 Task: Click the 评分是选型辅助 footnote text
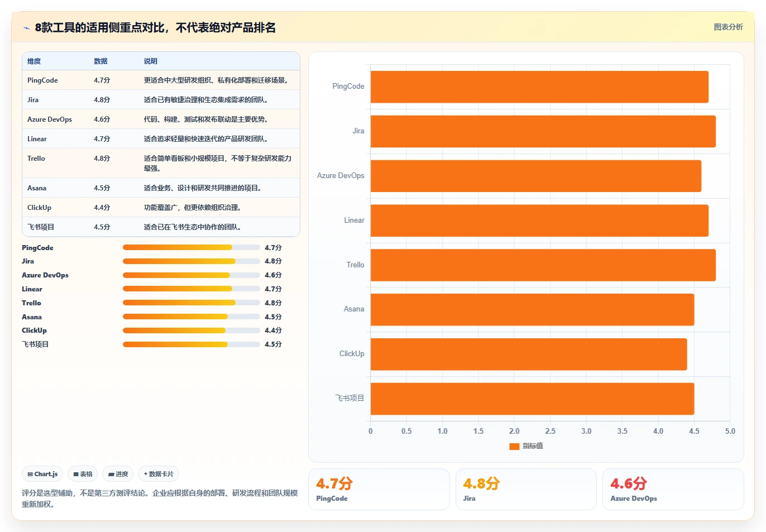tap(160, 499)
